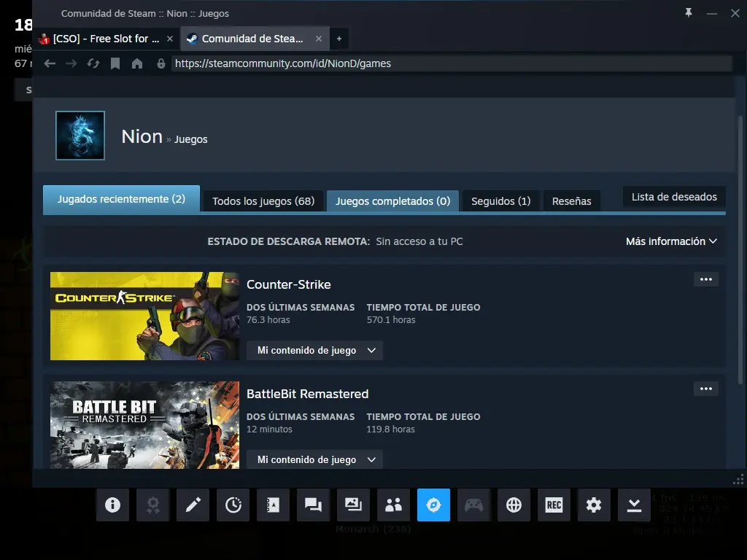Click the Counter-Strike banner image

pos(145,316)
